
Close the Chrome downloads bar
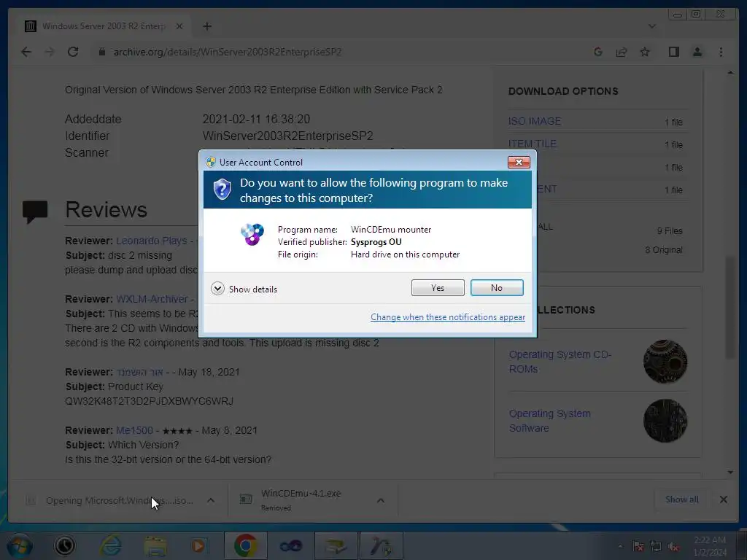click(x=723, y=499)
